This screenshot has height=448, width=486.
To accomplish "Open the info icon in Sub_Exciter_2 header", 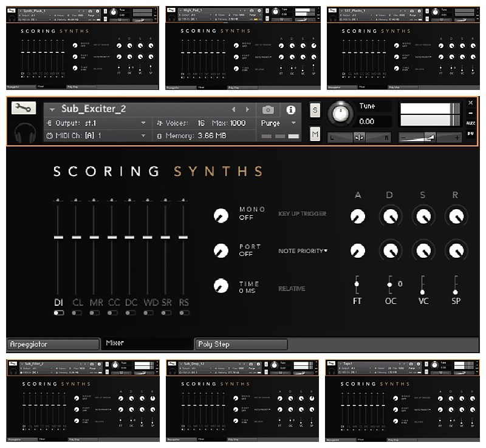I will (x=290, y=109).
